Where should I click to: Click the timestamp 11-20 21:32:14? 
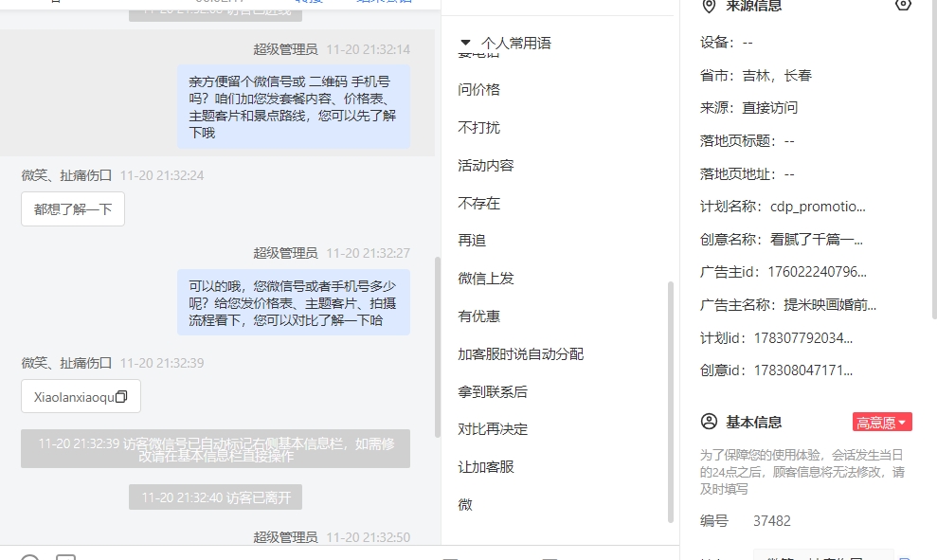(369, 49)
